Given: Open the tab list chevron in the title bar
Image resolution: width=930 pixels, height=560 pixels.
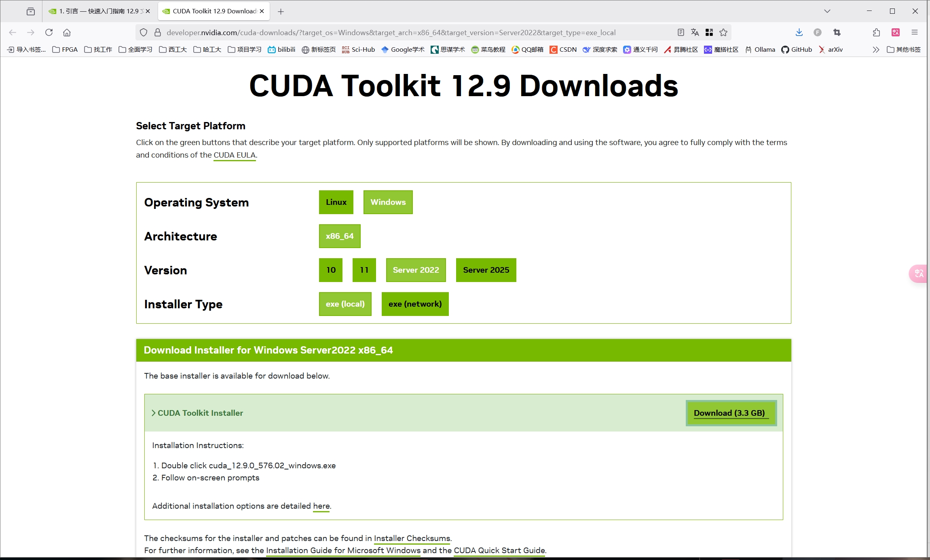Looking at the screenshot, I should tap(827, 11).
